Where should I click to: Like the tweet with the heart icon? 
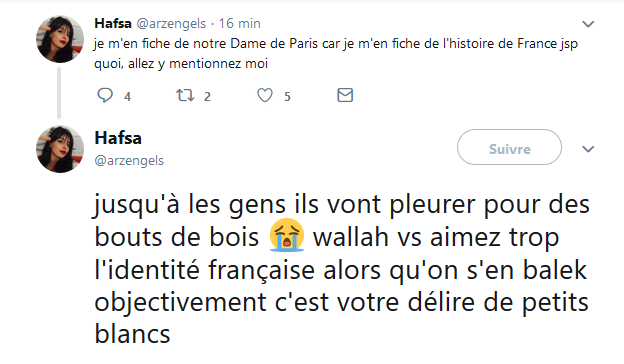265,95
